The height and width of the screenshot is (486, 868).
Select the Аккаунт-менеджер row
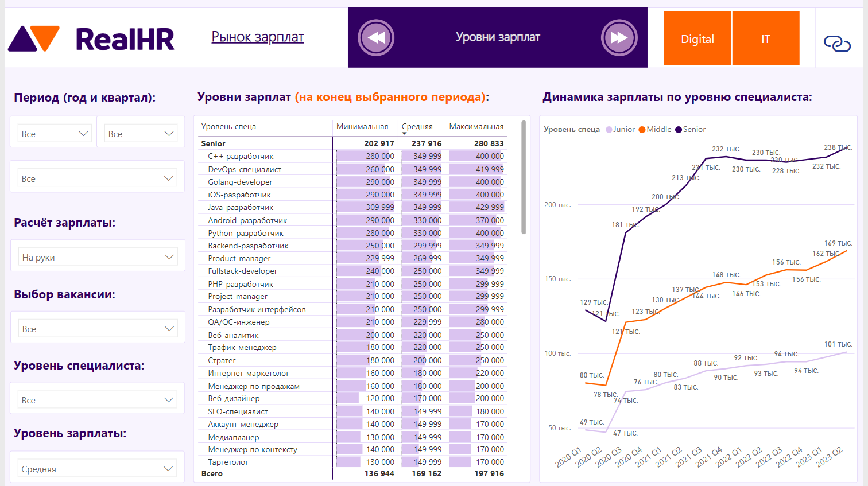point(352,424)
